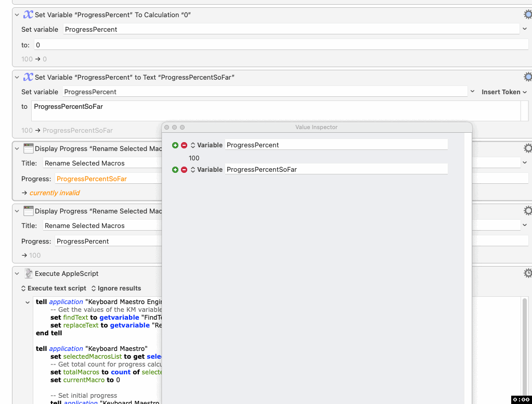Viewport: 532px width, 404px height.
Task: Click the Execute AppleScript action icon
Action: 29,273
